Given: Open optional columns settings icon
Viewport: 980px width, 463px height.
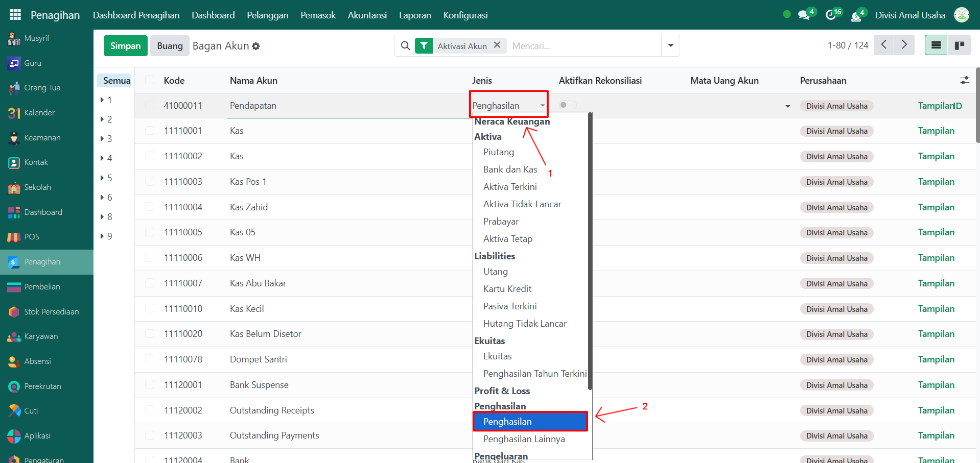Looking at the screenshot, I should click(x=964, y=80).
